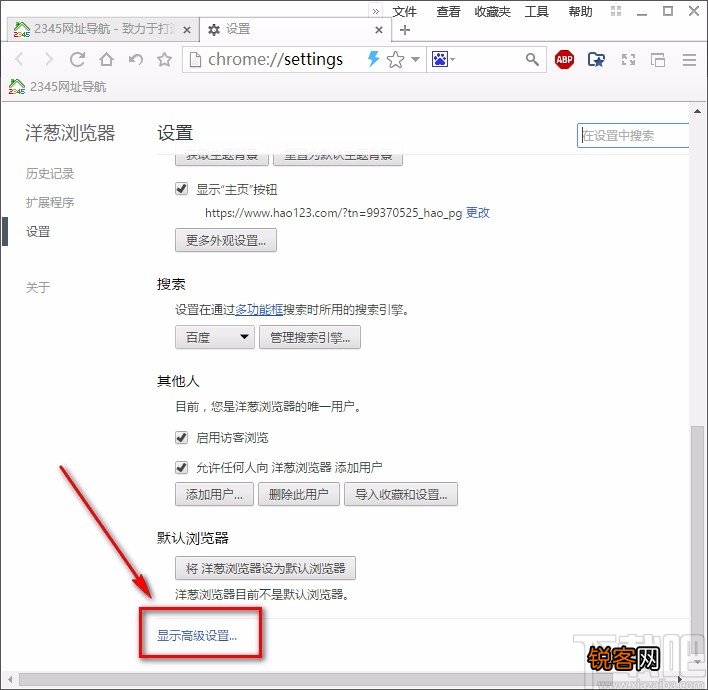Toggle 显示"主页"按钮 checkbox
Viewport: 708px width, 690px height.
(x=182, y=188)
